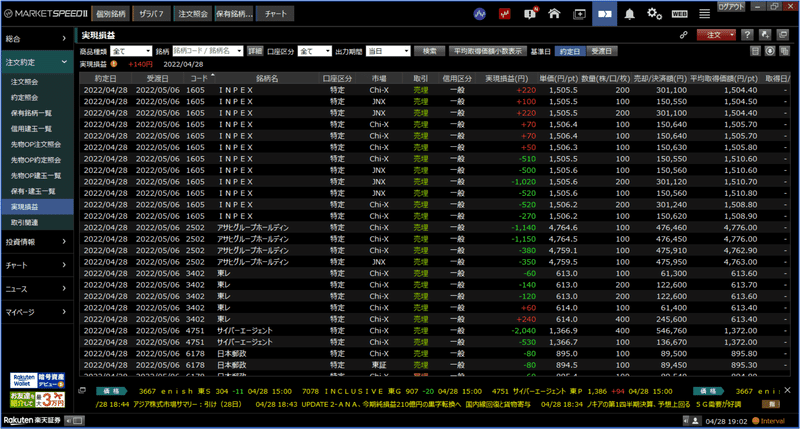Select 受渡日 as the base date
Viewport: 800px width, 429px height.
point(601,52)
